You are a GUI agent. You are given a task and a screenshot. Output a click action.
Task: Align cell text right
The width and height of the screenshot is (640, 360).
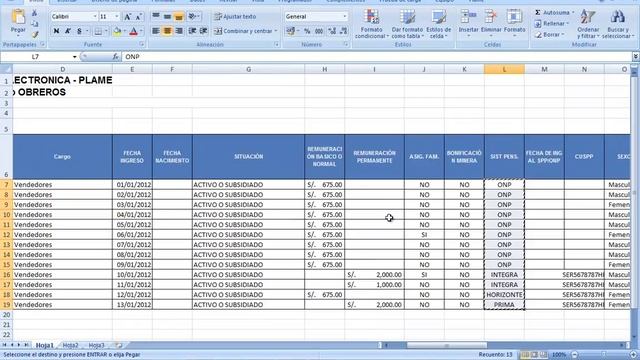[x=179, y=31]
